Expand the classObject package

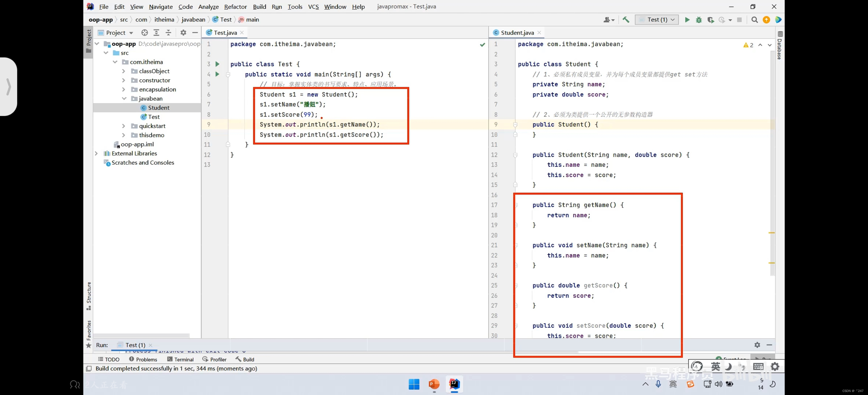[124, 71]
